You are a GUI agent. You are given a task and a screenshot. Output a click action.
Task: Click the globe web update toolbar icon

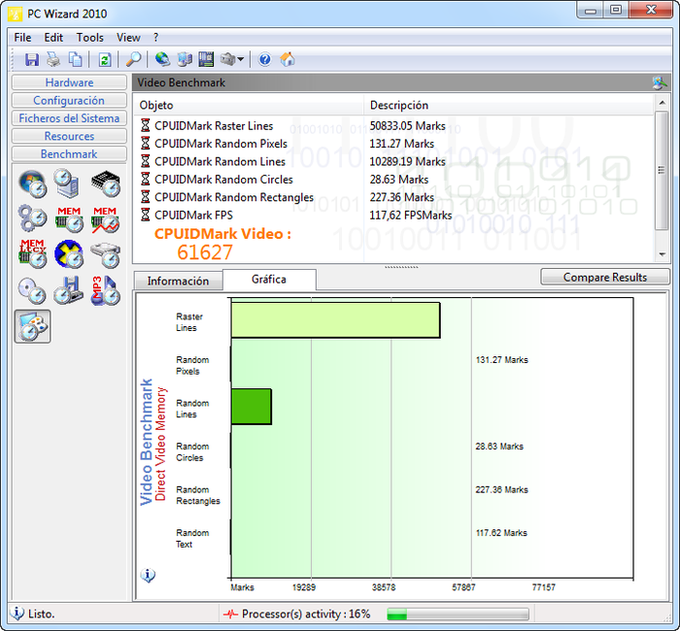(x=163, y=59)
